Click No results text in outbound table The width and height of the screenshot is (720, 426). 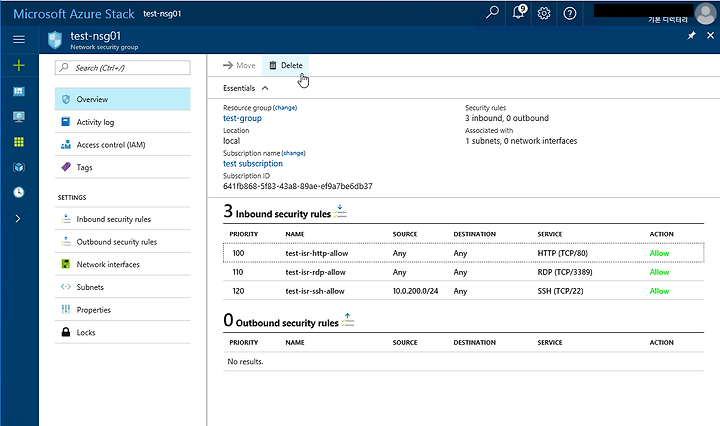245,362
